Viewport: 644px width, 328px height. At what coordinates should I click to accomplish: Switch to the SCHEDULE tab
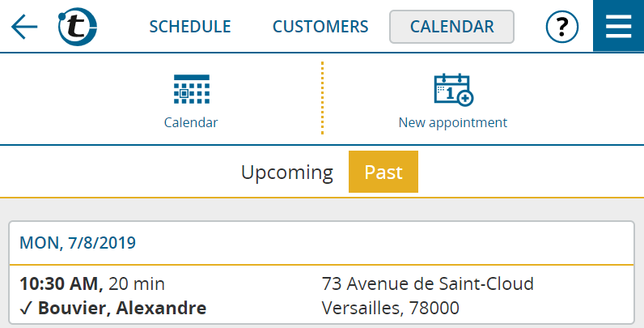pyautogui.click(x=190, y=27)
